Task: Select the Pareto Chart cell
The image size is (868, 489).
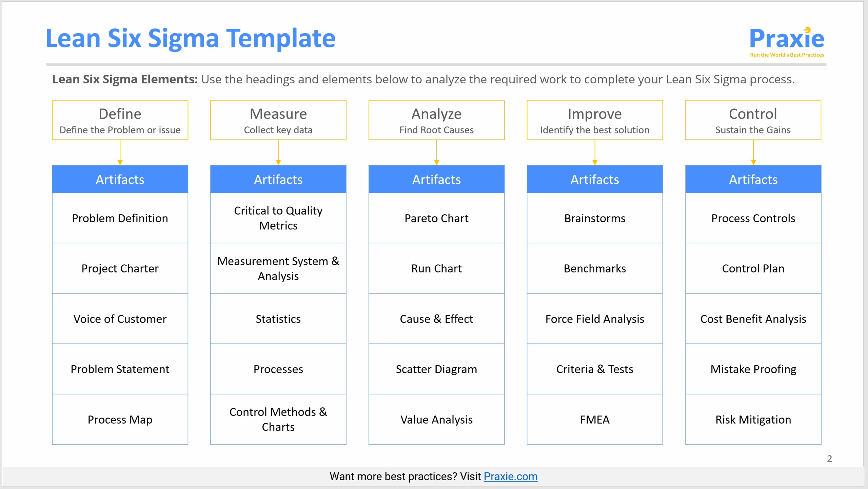Action: pos(436,218)
